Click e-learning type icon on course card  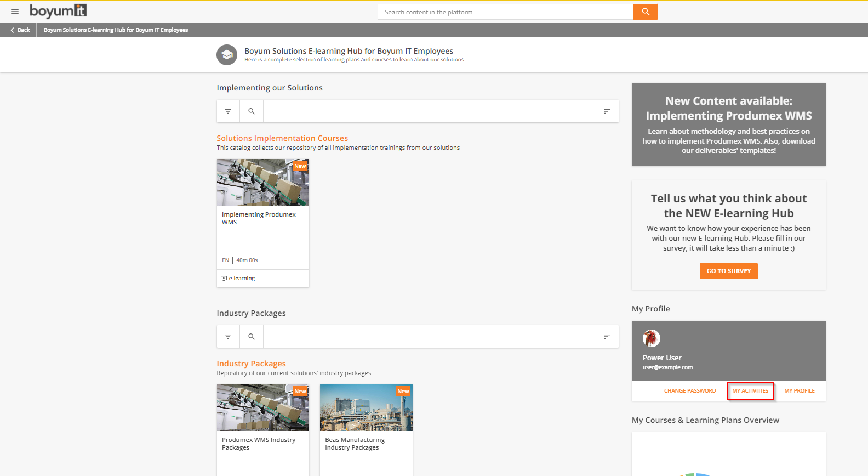[224, 279]
